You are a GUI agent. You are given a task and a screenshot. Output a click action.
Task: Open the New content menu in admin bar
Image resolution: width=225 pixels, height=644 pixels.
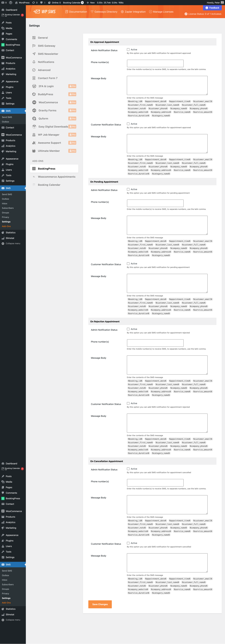point(91,3)
